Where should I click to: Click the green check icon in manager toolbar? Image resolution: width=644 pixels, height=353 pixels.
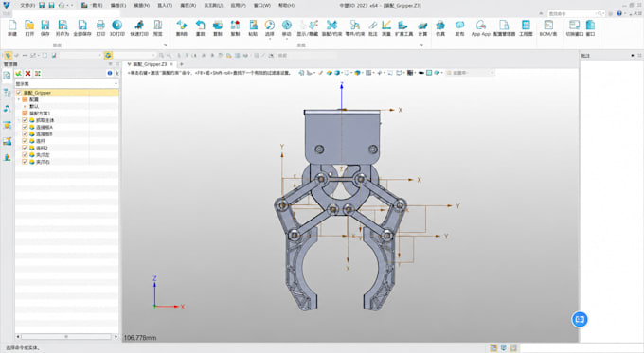click(x=19, y=74)
